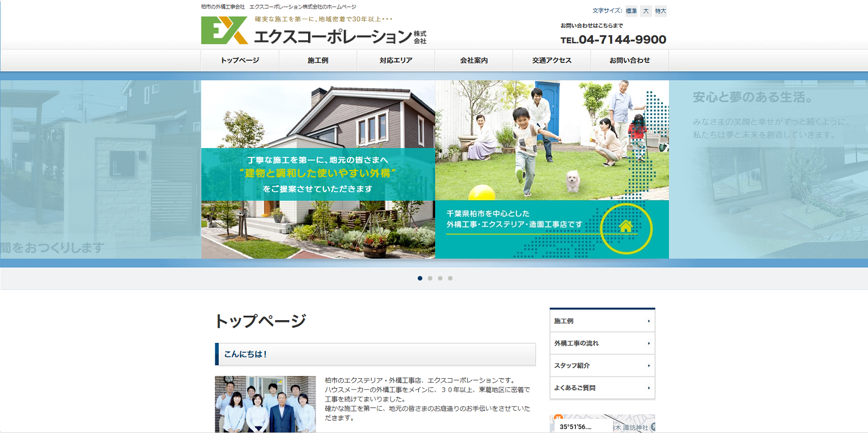868x433 pixels.
Task: Click the faded 安心と夢のある生活 next slide
Action: [x=768, y=169]
